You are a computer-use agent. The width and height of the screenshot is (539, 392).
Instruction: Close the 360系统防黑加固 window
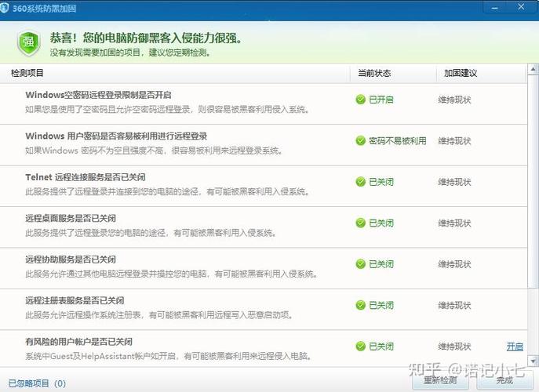click(522, 7)
